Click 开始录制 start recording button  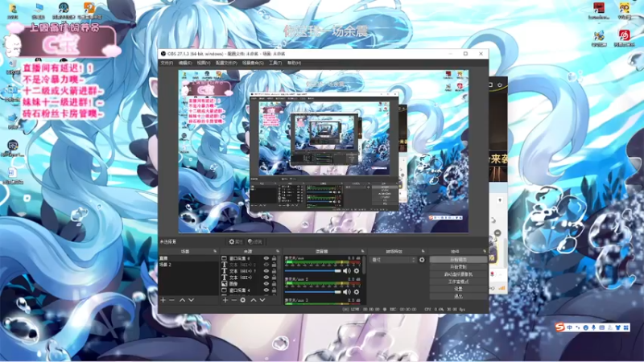click(x=458, y=267)
